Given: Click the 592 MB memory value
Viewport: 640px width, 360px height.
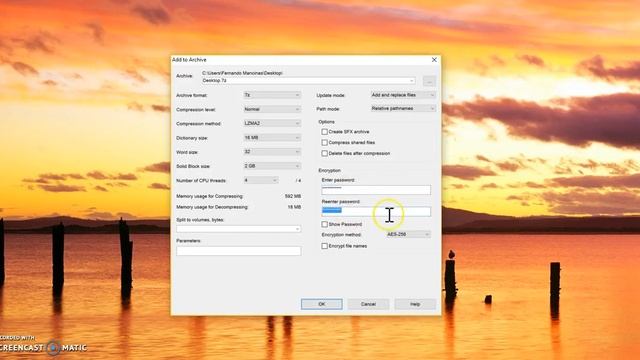Looking at the screenshot, I should click(x=293, y=196).
